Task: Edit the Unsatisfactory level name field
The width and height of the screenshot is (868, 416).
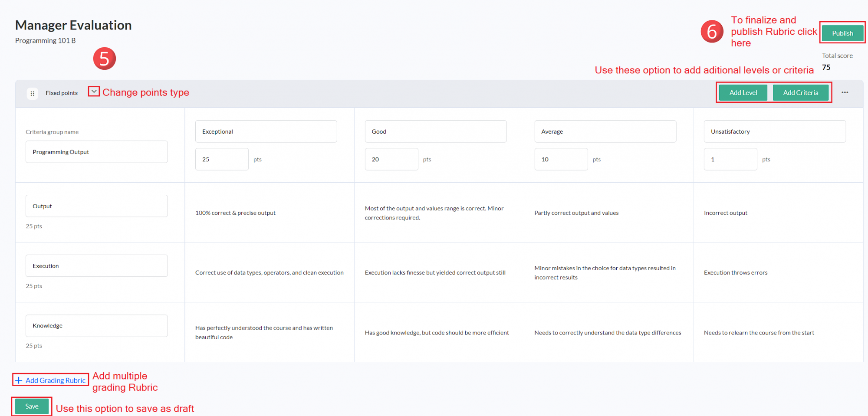Action: pos(775,131)
